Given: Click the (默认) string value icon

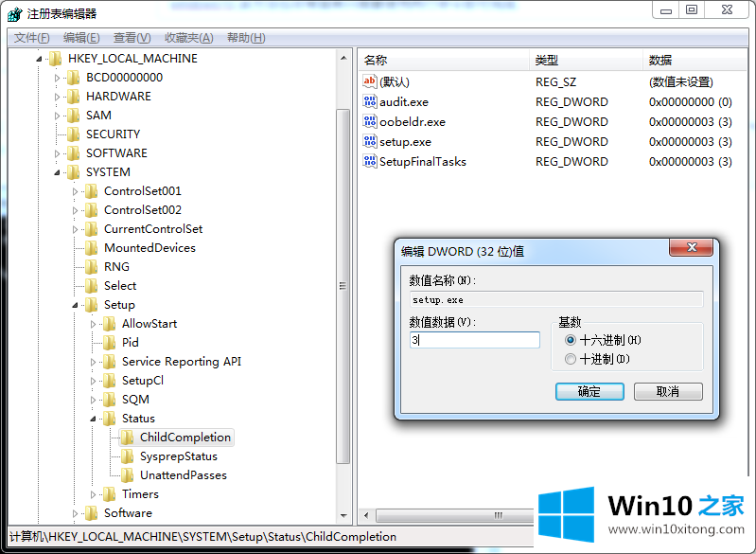Looking at the screenshot, I should tap(370, 81).
